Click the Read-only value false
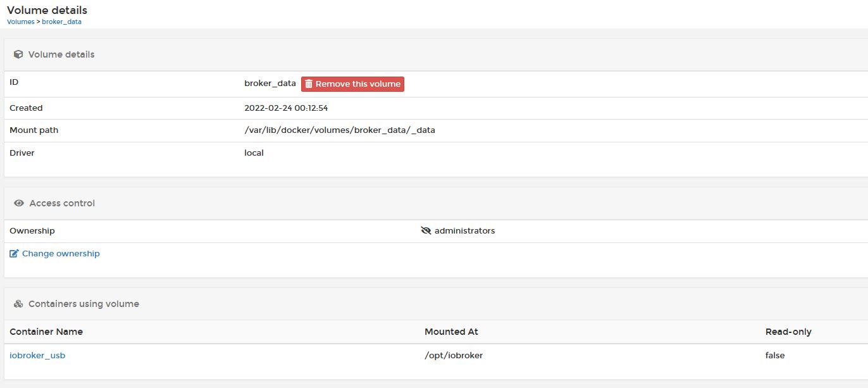The height and width of the screenshot is (388, 868). pos(774,356)
